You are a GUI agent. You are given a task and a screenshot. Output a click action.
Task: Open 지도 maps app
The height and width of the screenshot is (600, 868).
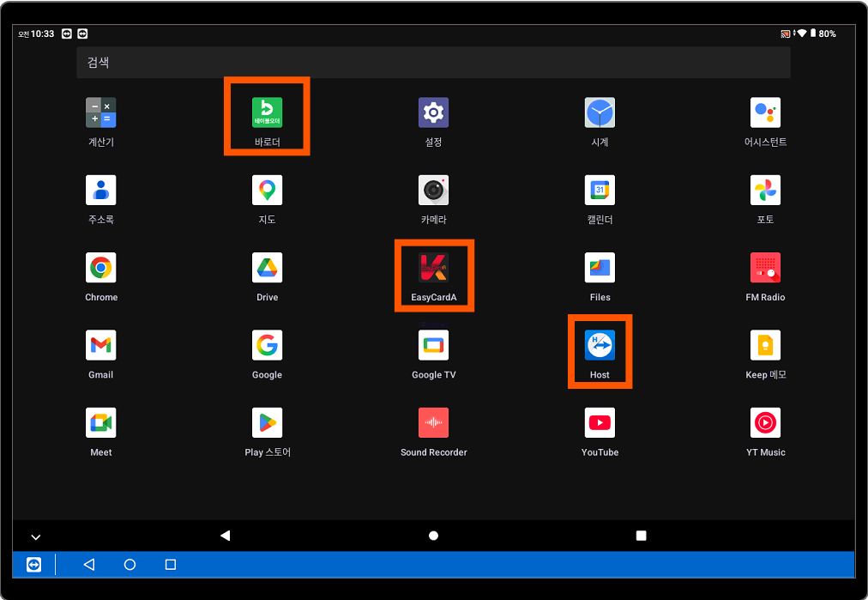(267, 190)
